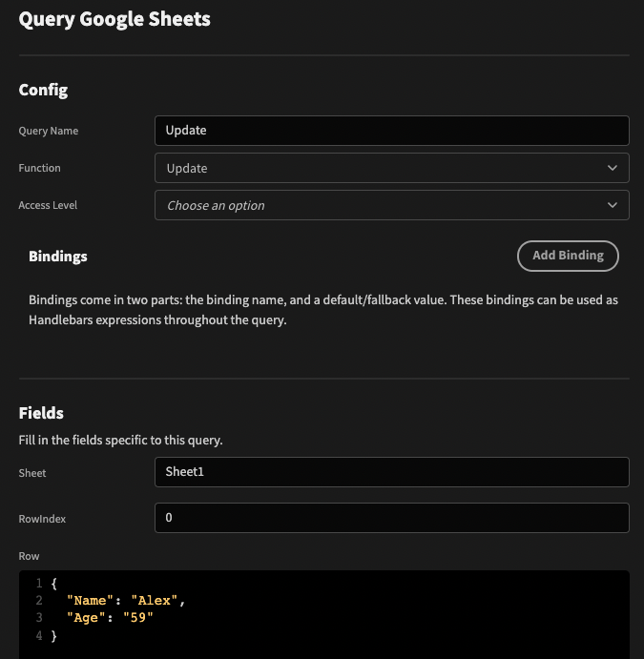Image resolution: width=644 pixels, height=659 pixels.
Task: Click the Bindings description paragraph
Action: pyautogui.click(x=323, y=310)
